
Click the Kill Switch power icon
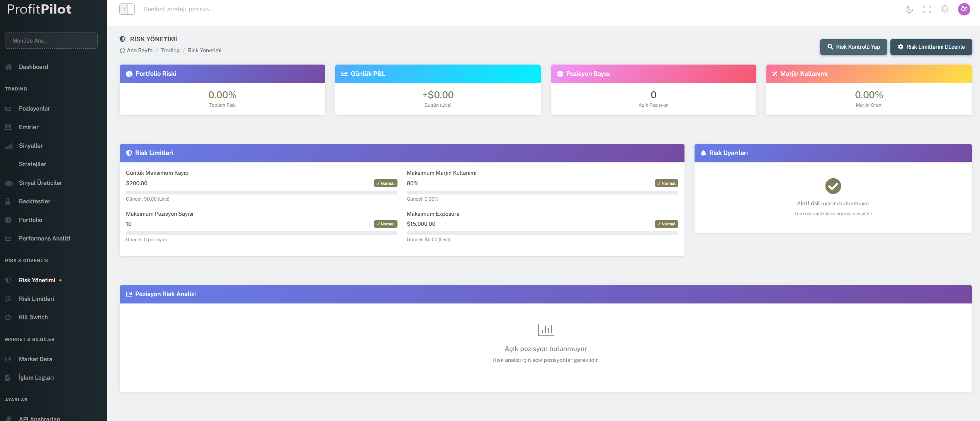click(x=8, y=317)
